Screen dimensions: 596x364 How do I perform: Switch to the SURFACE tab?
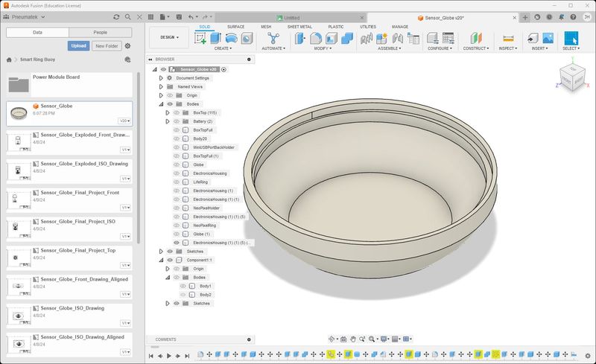point(235,27)
